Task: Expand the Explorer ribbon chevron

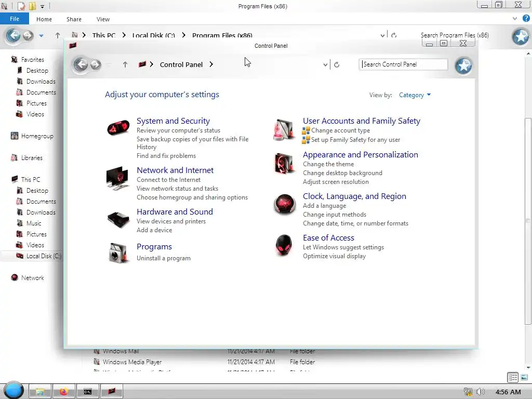Action: (x=515, y=19)
